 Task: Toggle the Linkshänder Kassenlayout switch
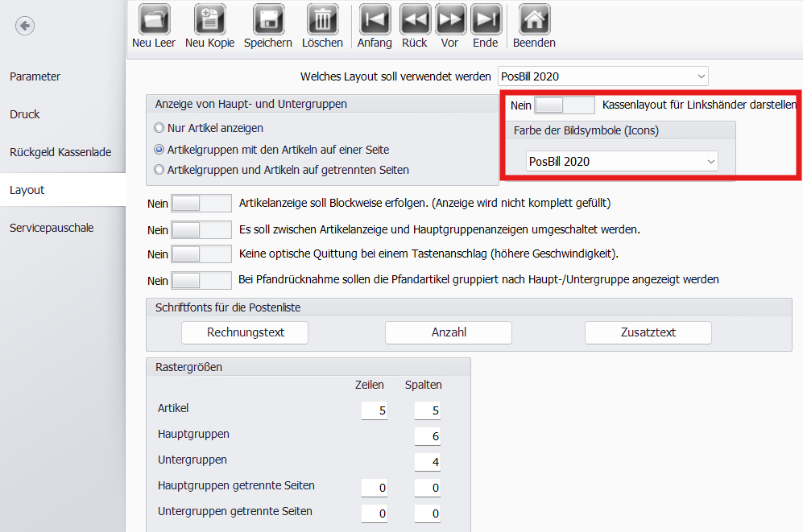click(x=564, y=105)
